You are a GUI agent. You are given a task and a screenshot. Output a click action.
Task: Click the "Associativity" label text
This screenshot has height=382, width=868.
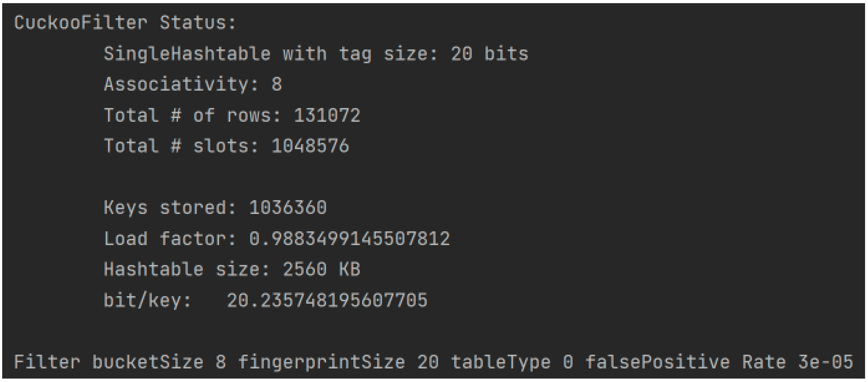[x=181, y=84]
